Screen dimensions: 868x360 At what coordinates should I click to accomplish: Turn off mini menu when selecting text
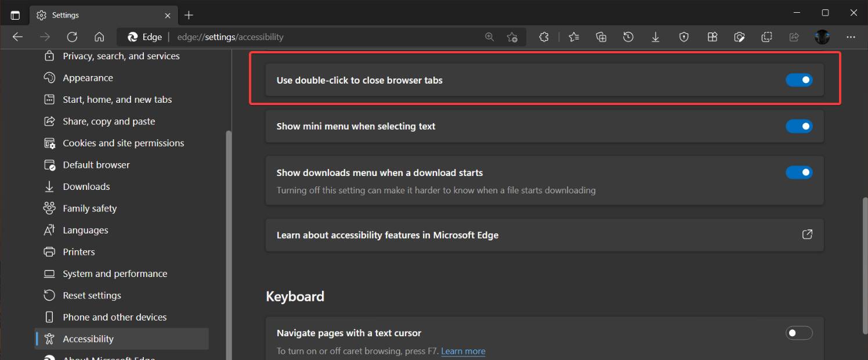pyautogui.click(x=799, y=126)
